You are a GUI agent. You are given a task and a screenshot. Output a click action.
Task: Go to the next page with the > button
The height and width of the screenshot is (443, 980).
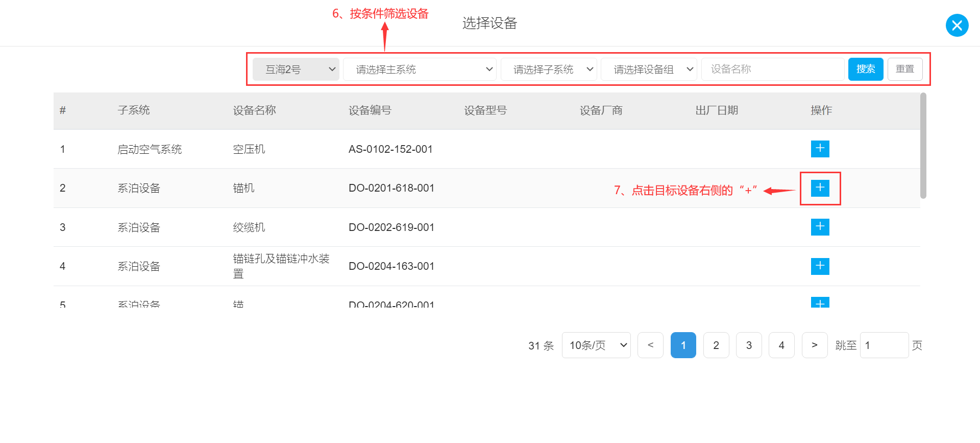click(815, 345)
